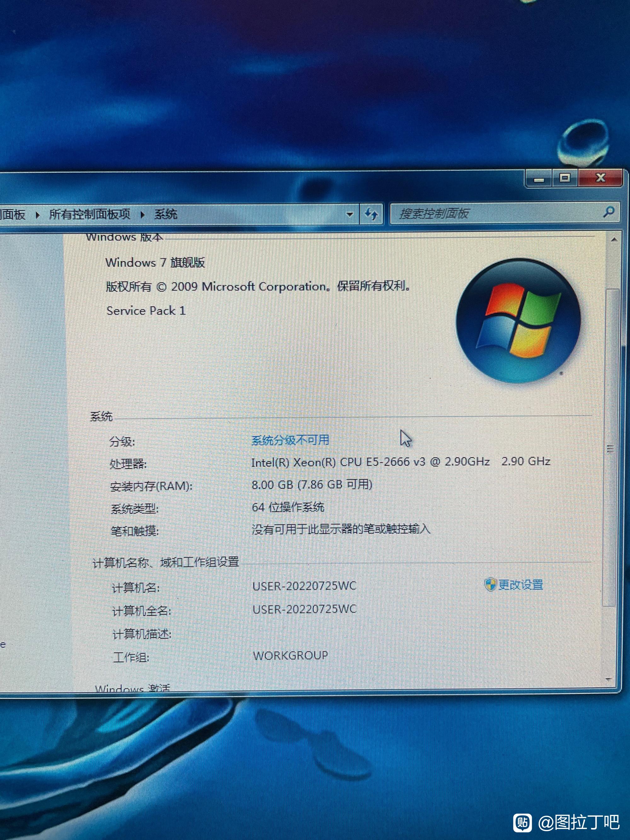Click the vertical scrollbar thumb
This screenshot has height=840, width=630.
(x=611, y=448)
